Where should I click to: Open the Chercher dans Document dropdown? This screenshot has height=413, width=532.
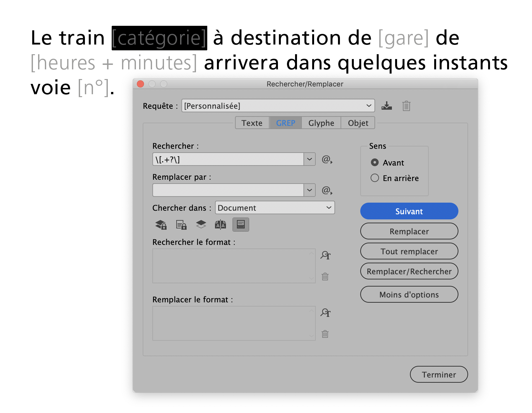tap(275, 208)
